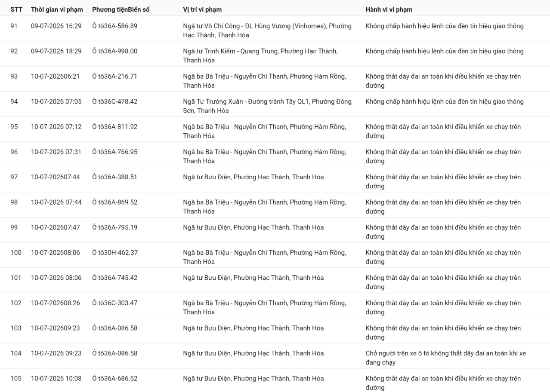Select row 100 plate 30H-462.37
Screen dimensions: 550x392
(118, 253)
